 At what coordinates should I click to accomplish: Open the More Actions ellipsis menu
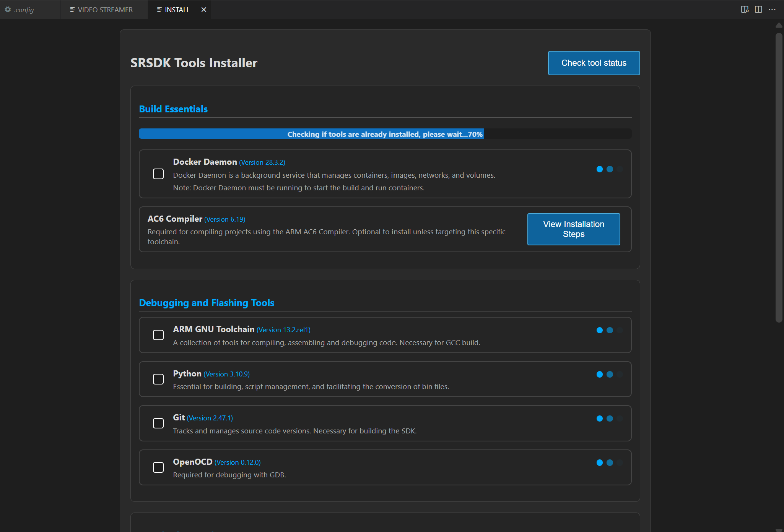pyautogui.click(x=772, y=10)
